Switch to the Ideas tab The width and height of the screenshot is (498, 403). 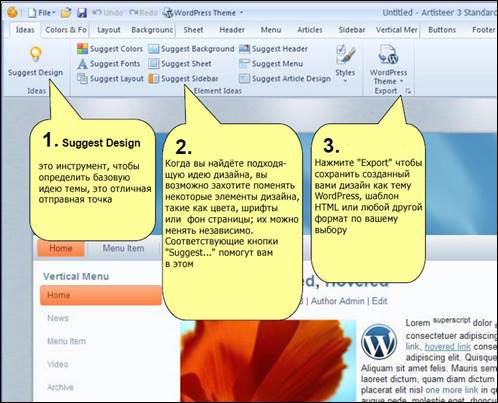coord(25,30)
